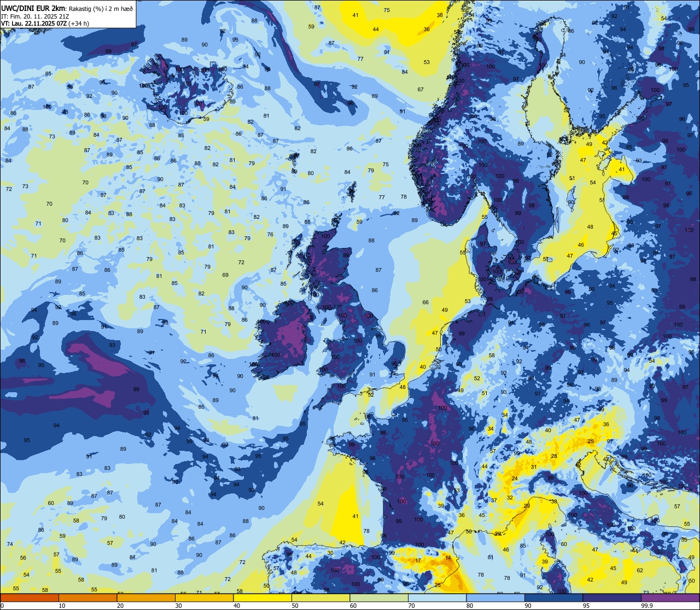Click the legend tick label '99.9'

tap(647, 606)
